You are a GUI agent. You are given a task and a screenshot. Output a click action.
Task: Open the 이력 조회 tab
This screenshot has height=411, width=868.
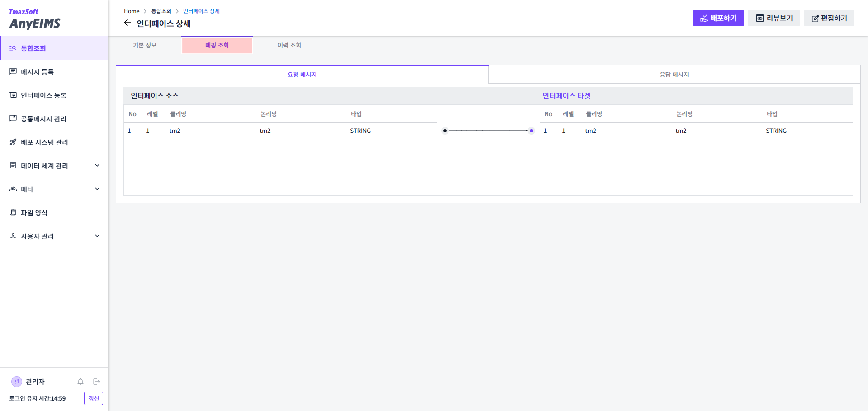click(x=289, y=45)
